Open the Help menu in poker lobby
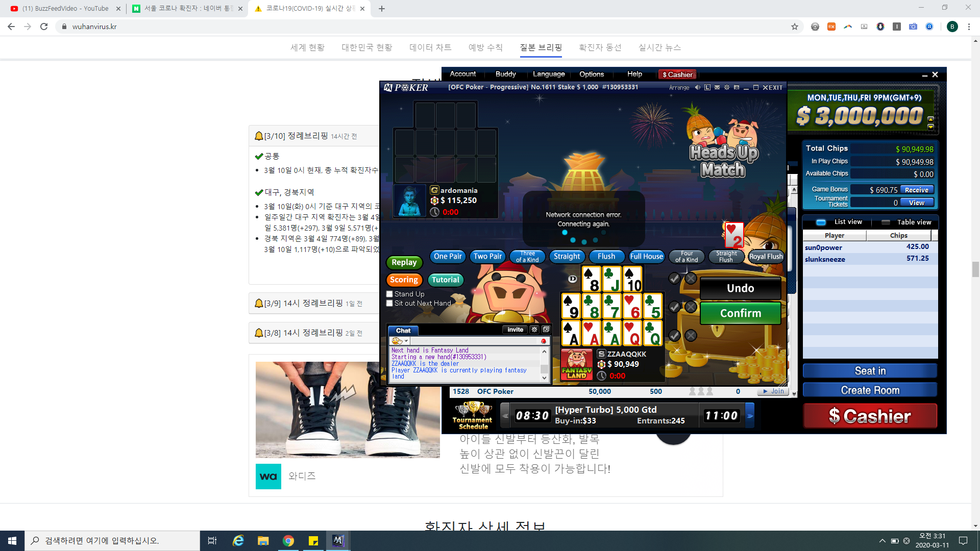Screen dimensions: 980x551 (x=634, y=74)
